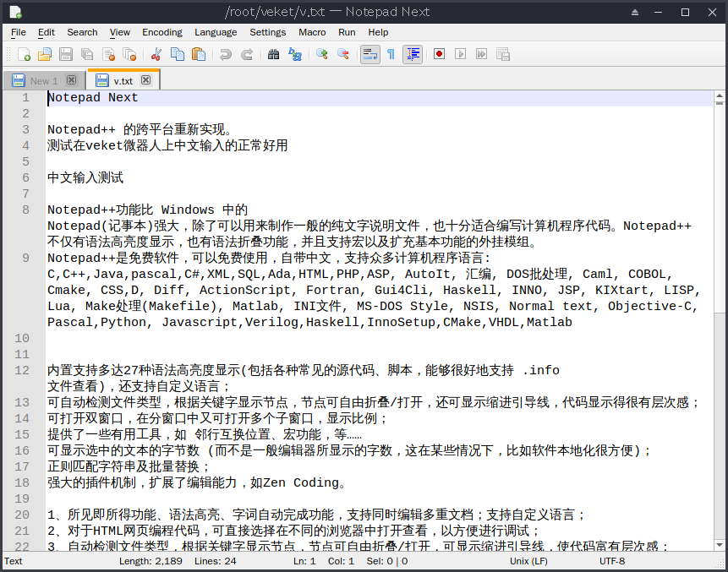The image size is (728, 572).
Task: Click the Save recorded macro icon
Action: (x=503, y=54)
